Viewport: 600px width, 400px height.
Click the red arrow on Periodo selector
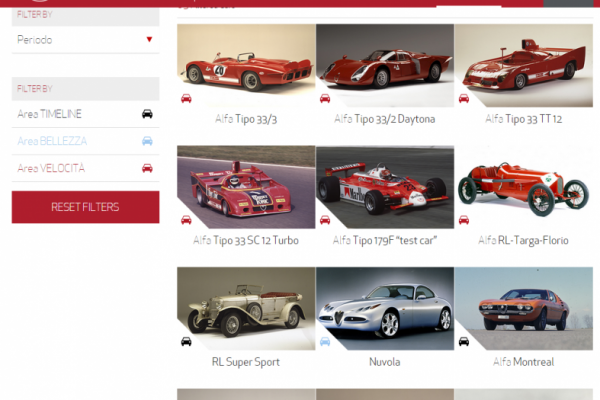pyautogui.click(x=149, y=40)
